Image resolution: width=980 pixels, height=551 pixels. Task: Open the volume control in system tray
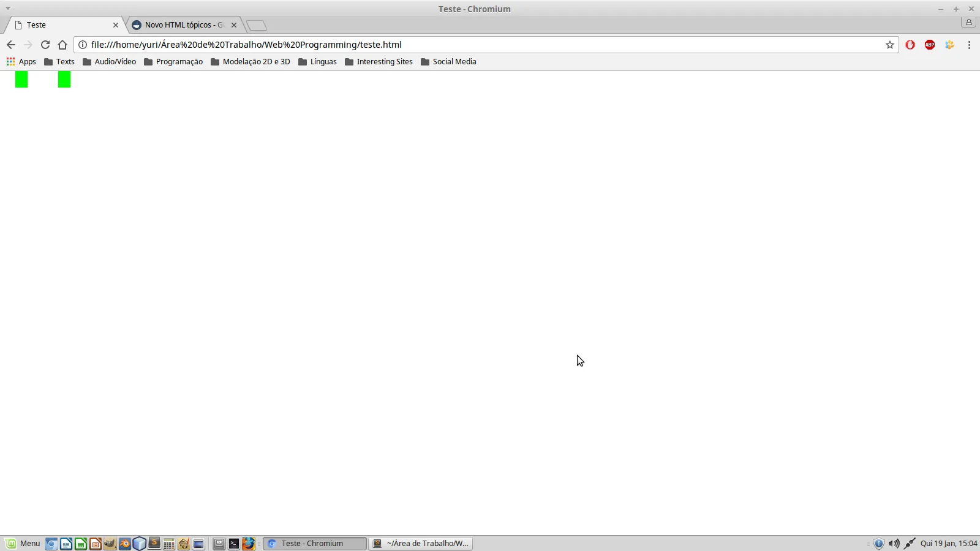(x=894, y=544)
